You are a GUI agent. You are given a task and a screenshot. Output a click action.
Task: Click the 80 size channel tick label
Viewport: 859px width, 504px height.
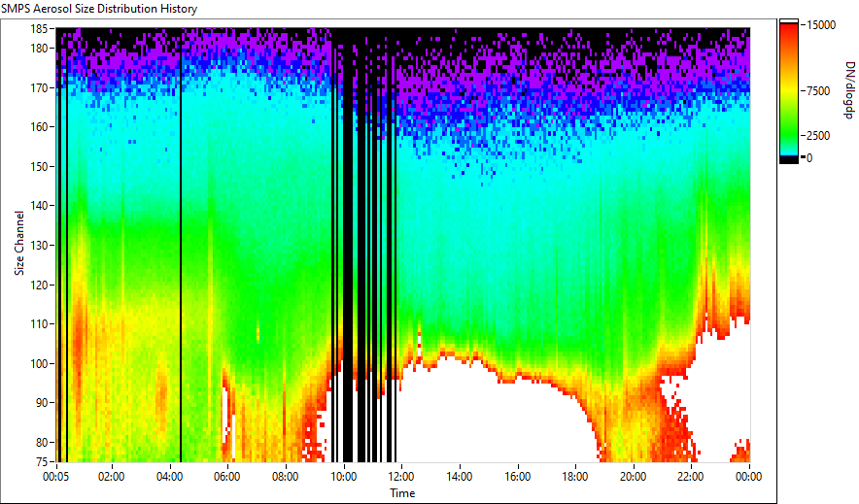(41, 442)
